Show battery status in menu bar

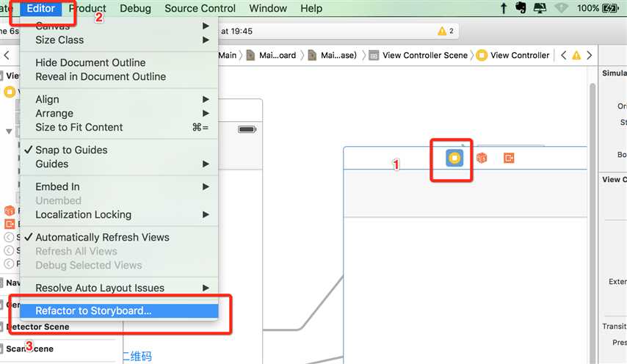610,8
